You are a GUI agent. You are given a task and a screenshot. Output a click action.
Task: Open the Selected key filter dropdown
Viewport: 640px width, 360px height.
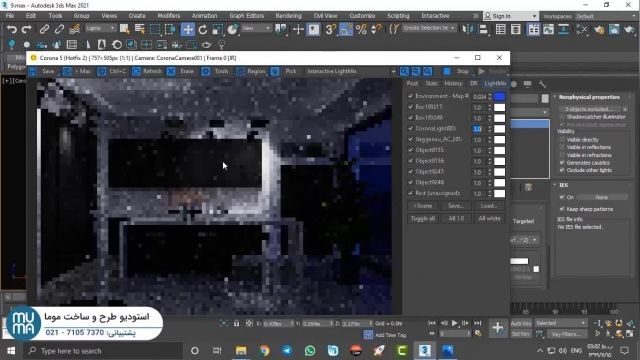(560, 323)
